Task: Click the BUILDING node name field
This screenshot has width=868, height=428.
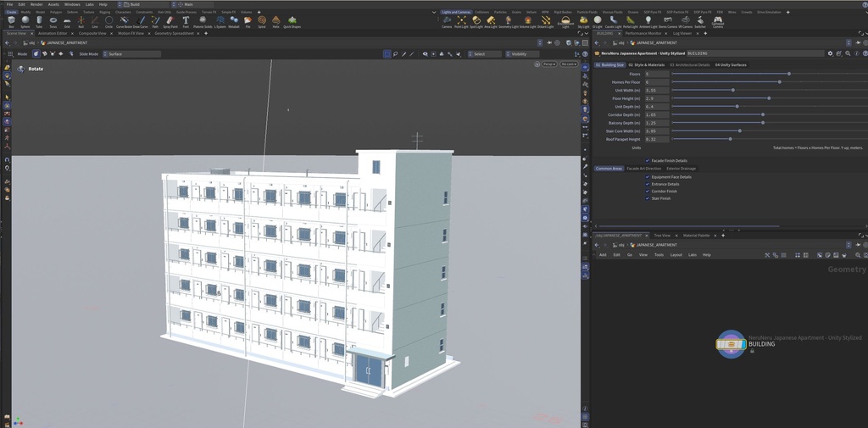Action: click(755, 53)
